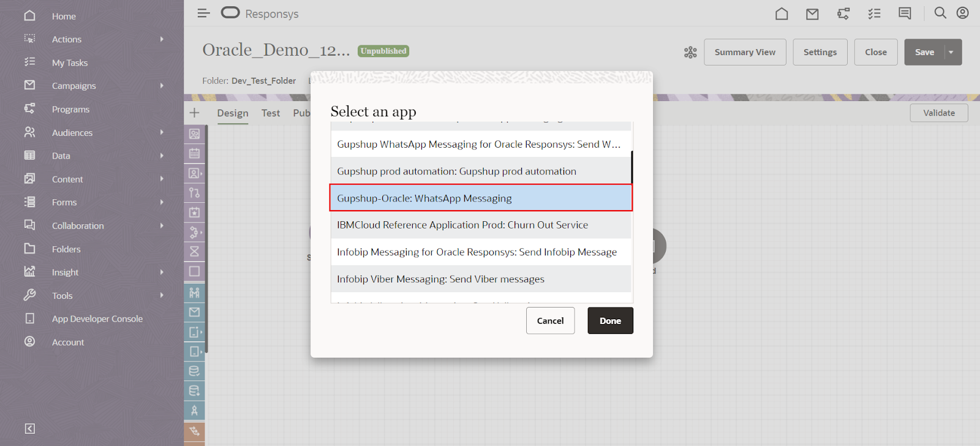The width and height of the screenshot is (980, 446).
Task: Select the database download arrow palette icon
Action: coord(194,390)
